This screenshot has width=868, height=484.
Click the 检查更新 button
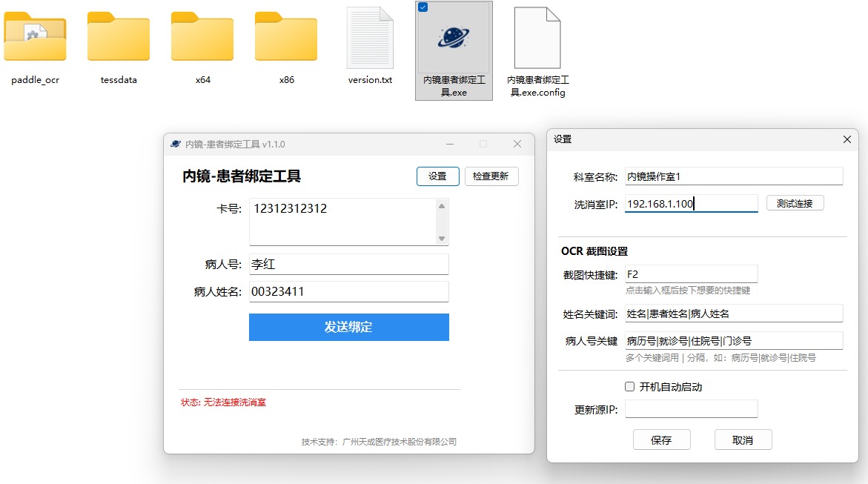pyautogui.click(x=491, y=176)
